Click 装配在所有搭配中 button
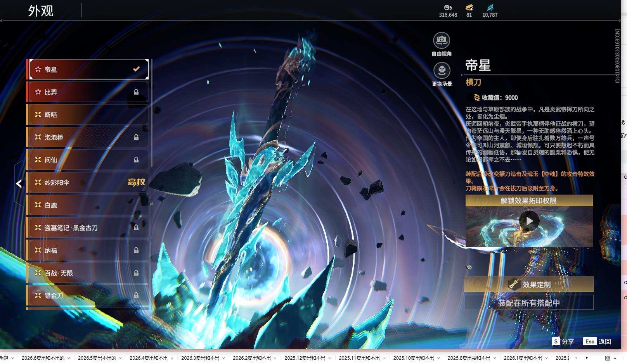Screen dimensions: 627x364 click(x=529, y=303)
